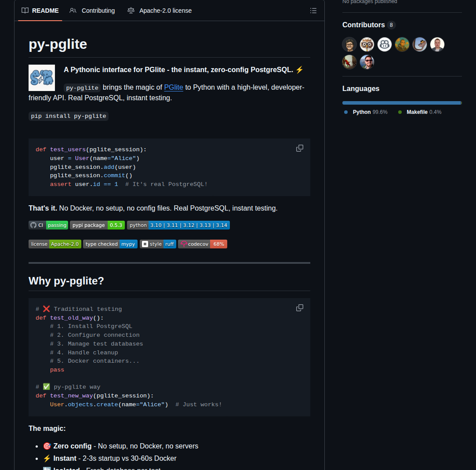Open the README outline menu icon

tap(313, 11)
